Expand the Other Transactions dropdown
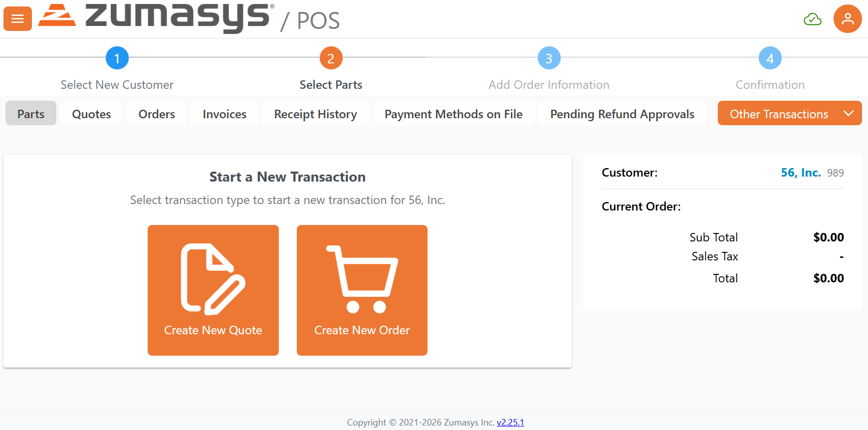The height and width of the screenshot is (430, 868). [x=789, y=114]
